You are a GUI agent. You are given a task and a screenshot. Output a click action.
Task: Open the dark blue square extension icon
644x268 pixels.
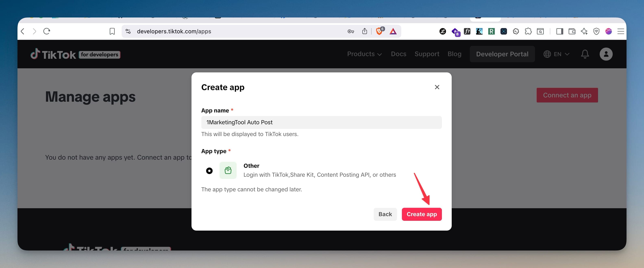504,31
